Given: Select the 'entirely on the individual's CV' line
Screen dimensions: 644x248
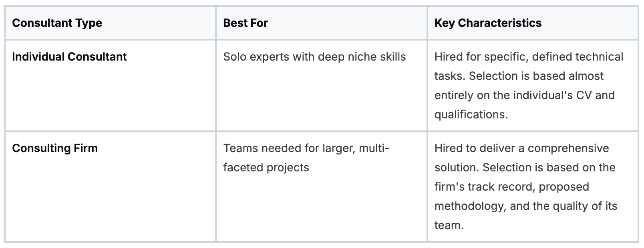Looking at the screenshot, I should point(524,96).
